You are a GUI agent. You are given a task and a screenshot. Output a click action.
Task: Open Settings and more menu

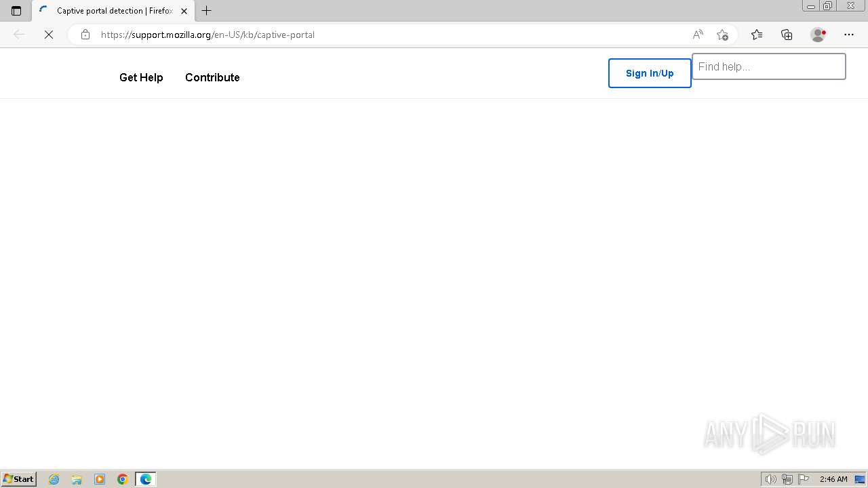click(x=849, y=35)
